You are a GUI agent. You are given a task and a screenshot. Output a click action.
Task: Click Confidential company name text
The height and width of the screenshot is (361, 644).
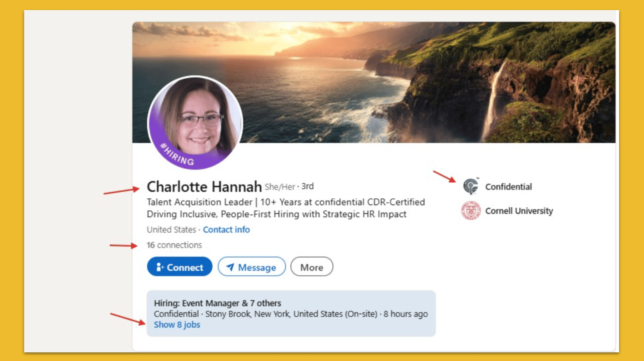coord(508,186)
